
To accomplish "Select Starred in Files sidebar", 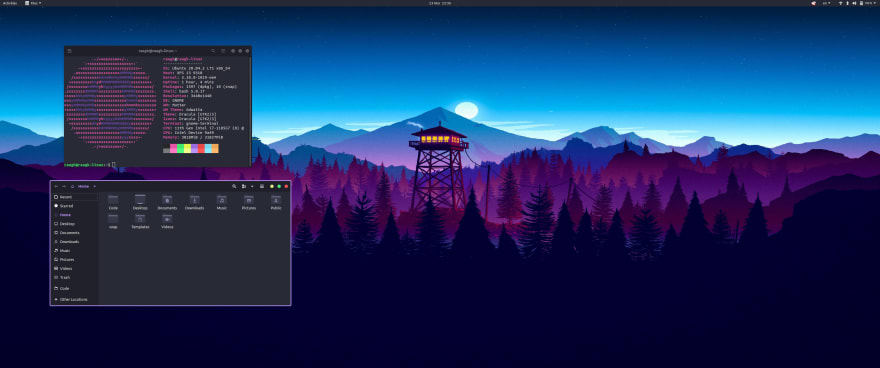I will point(74,206).
